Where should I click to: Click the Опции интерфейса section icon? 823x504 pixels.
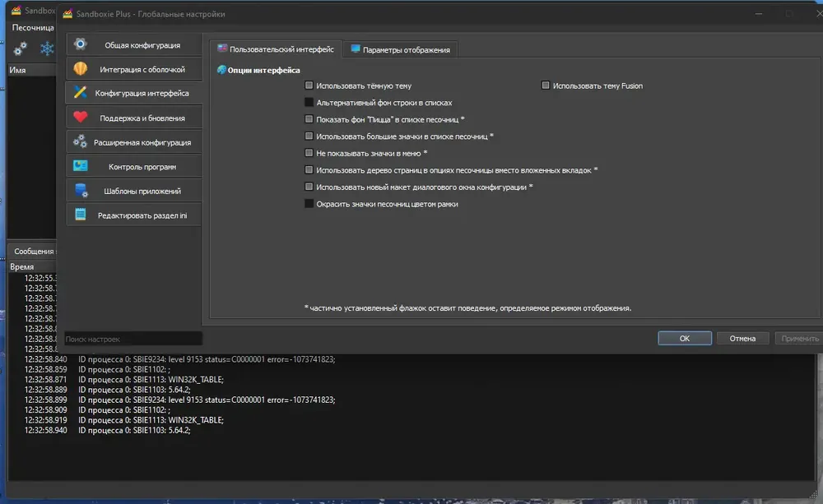click(221, 70)
